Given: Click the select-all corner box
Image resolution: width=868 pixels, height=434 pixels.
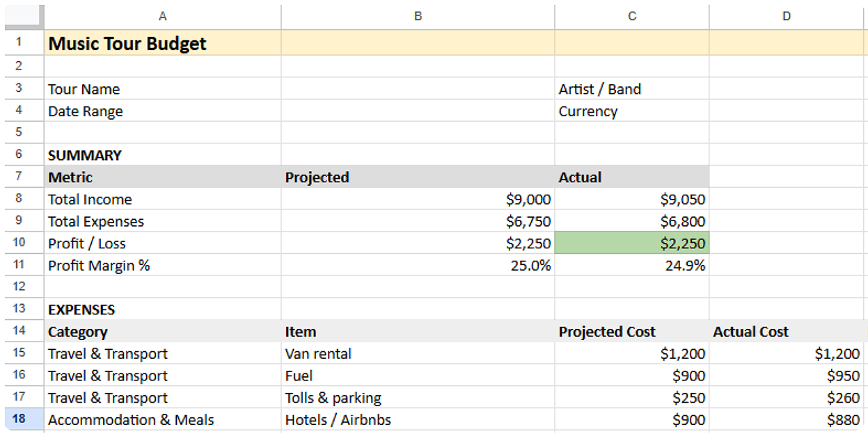Looking at the screenshot, I should point(24,16).
